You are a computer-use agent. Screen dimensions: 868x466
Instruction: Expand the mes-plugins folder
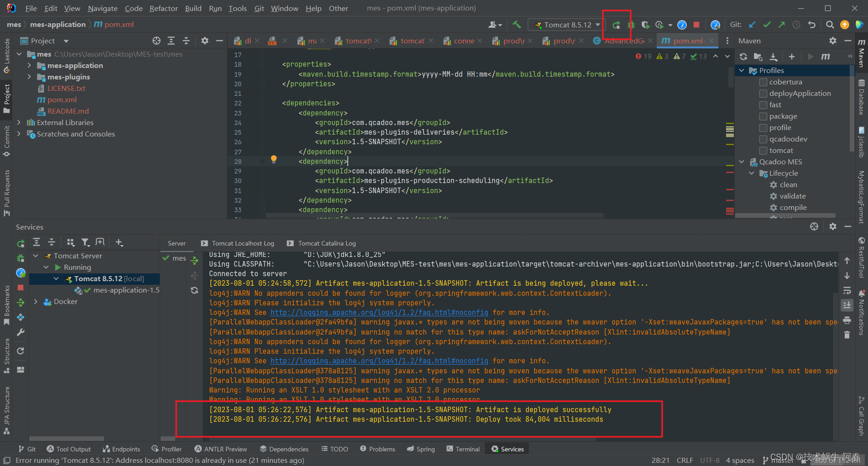[29, 77]
